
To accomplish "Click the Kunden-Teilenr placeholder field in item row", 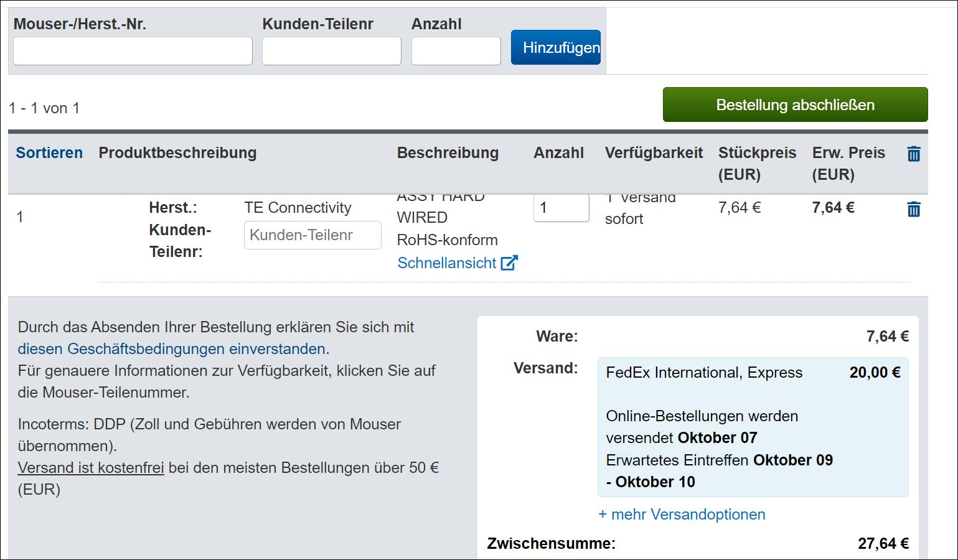I will click(x=312, y=235).
